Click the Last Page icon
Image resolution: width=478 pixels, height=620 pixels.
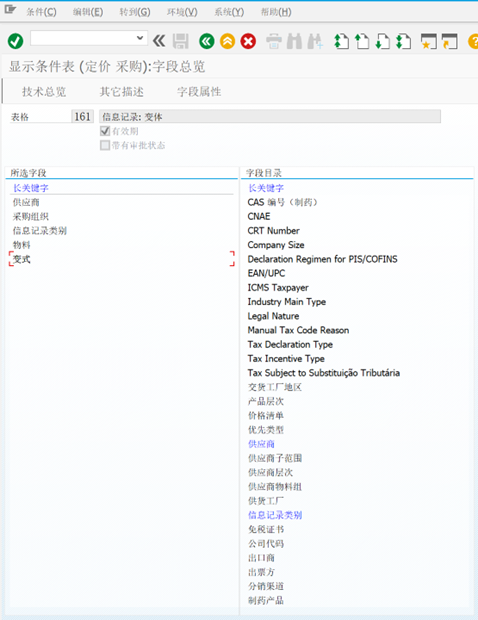click(x=404, y=41)
